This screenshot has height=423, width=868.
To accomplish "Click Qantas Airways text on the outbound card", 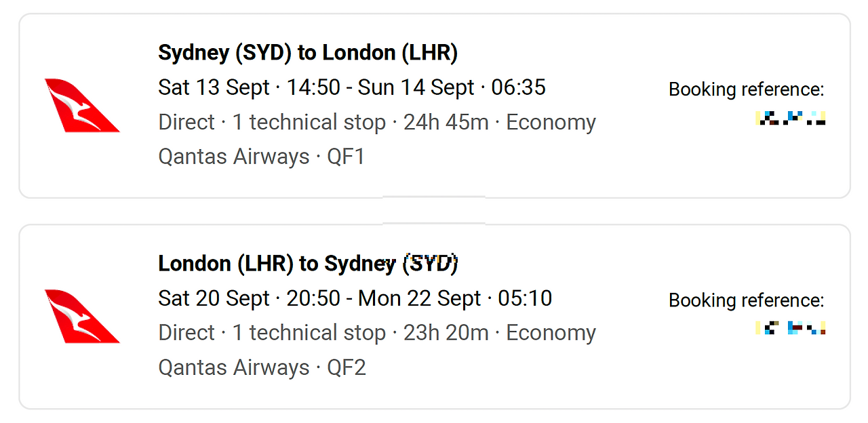I will pyautogui.click(x=234, y=157).
